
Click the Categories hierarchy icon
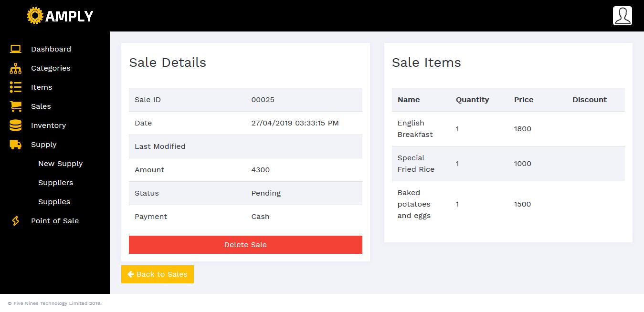16,68
